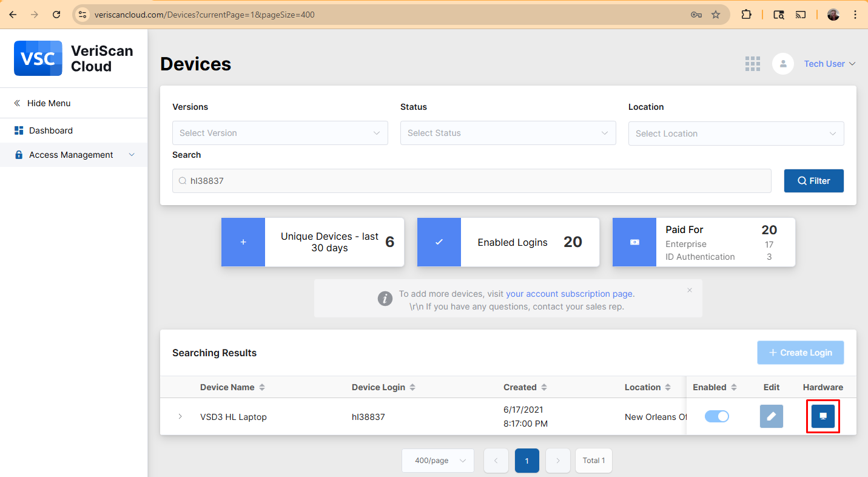This screenshot has height=477, width=868.
Task: Go to Dashboard in sidebar
Action: pyautogui.click(x=43, y=130)
